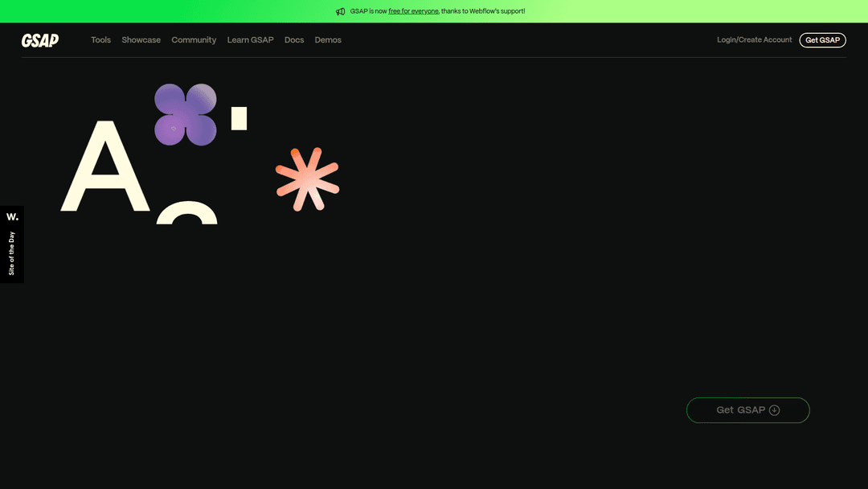This screenshot has width=868, height=489.
Task: Follow the 'free for everyone' banner link
Action: (413, 11)
